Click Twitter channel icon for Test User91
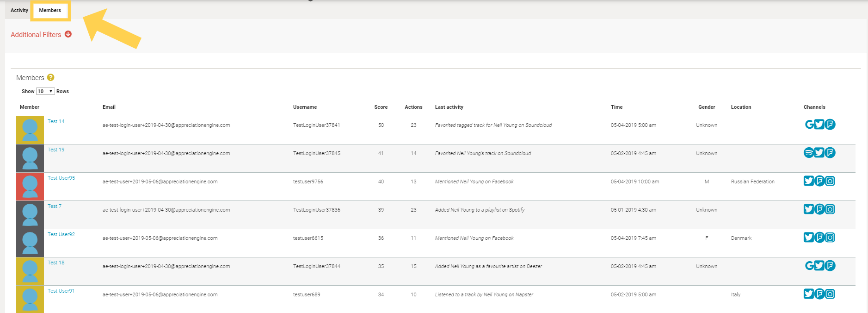The width and height of the screenshot is (868, 313). (x=809, y=294)
